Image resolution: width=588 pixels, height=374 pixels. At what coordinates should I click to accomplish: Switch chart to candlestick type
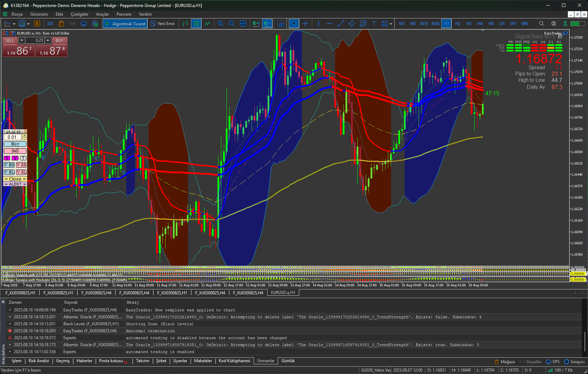[x=196, y=24]
